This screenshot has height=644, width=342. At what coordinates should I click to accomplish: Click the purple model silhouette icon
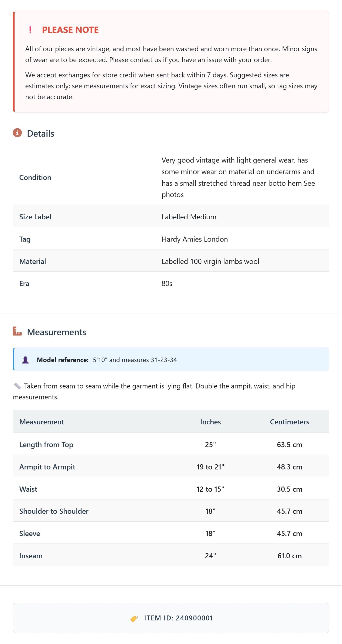point(25,360)
